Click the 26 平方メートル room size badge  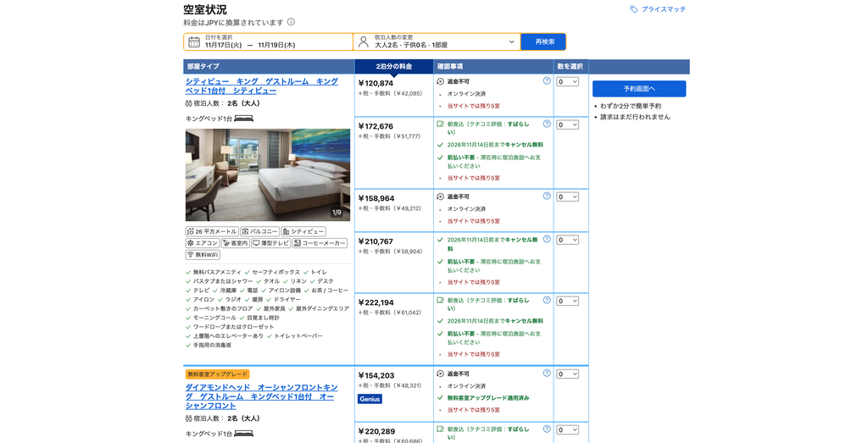point(212,232)
